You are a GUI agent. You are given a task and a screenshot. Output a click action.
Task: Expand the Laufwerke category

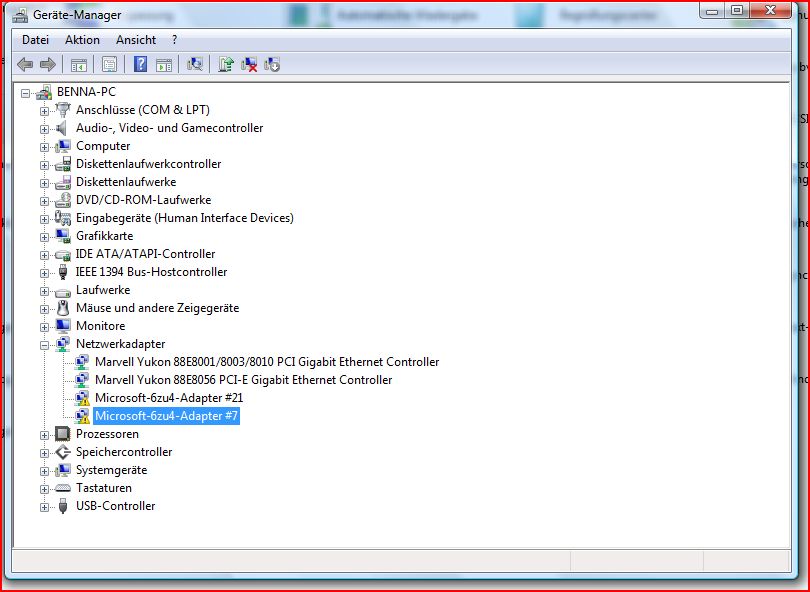44,291
